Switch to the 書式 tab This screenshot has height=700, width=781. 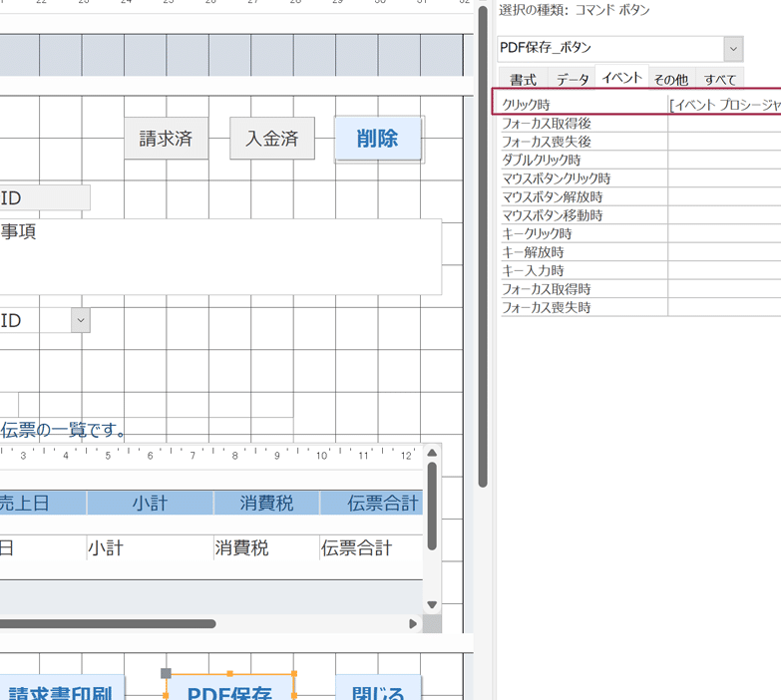(x=523, y=80)
